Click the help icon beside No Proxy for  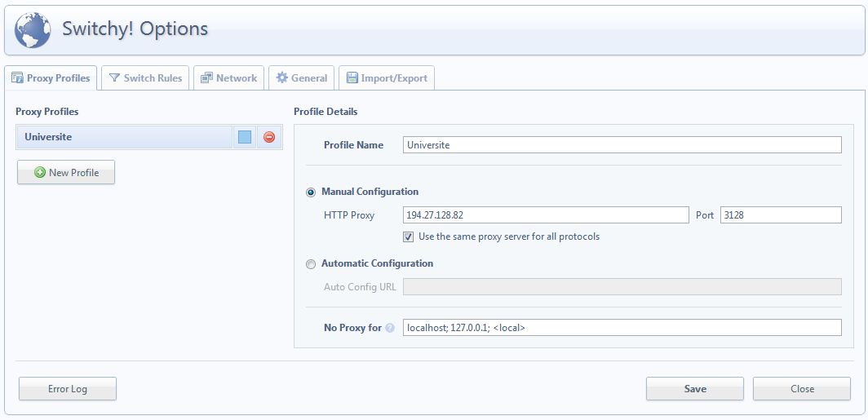(390, 328)
